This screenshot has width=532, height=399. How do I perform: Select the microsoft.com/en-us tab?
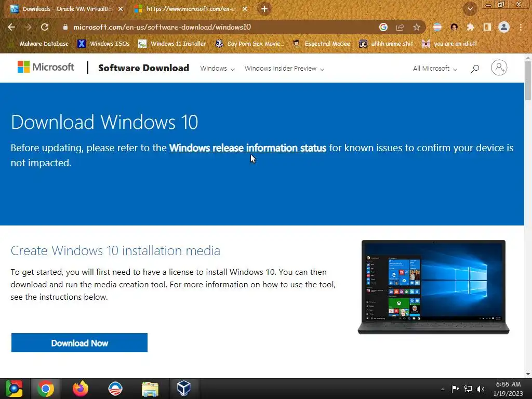click(x=190, y=9)
